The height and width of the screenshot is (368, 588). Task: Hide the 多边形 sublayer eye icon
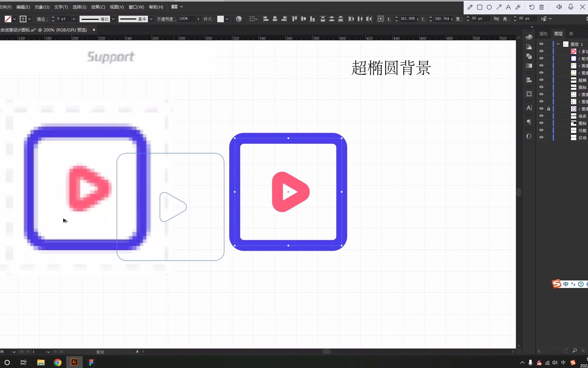(541, 51)
